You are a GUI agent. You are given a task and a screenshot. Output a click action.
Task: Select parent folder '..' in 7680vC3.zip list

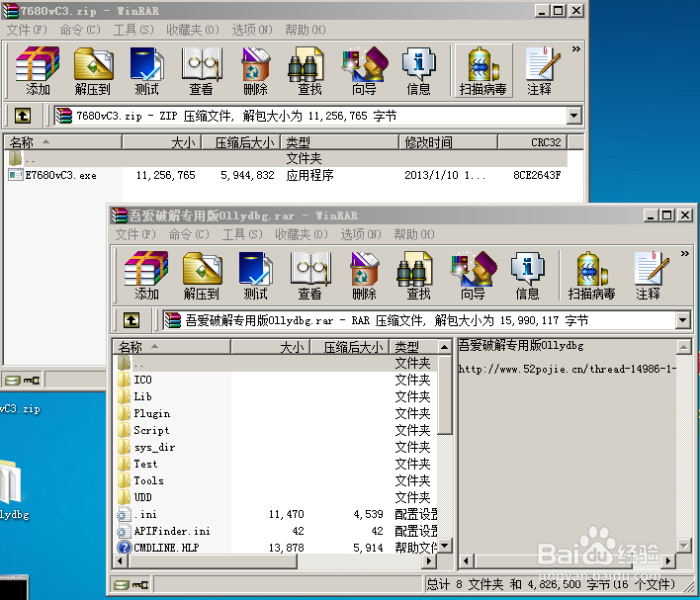pos(286,158)
